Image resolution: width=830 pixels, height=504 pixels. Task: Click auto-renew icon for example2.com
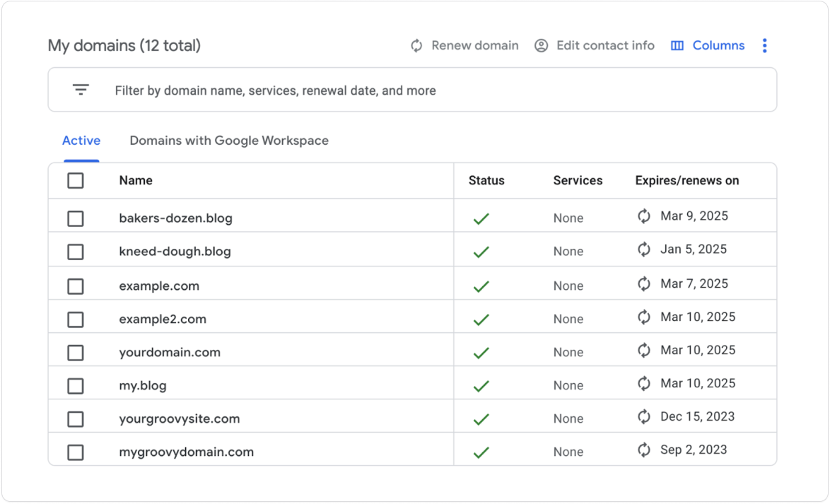(643, 317)
